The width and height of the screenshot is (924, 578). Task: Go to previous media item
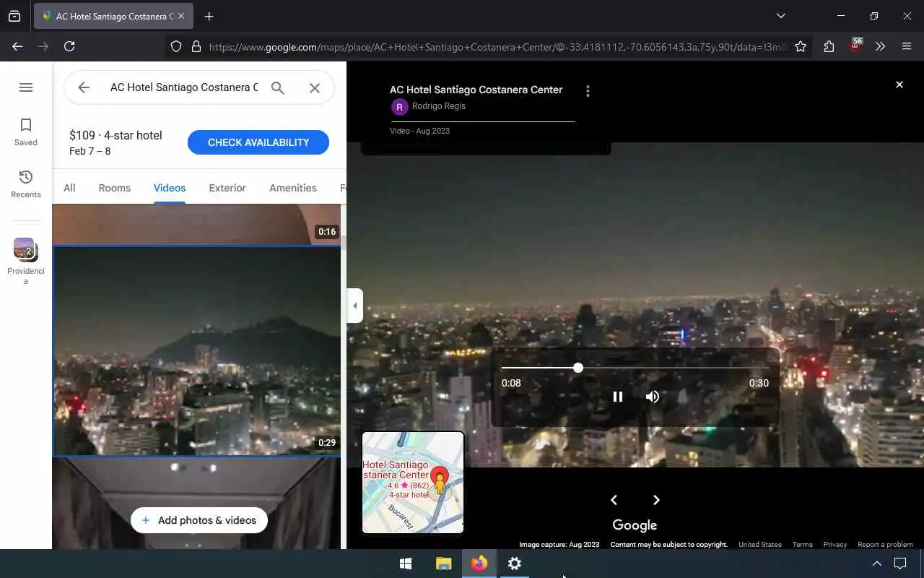coord(614,500)
